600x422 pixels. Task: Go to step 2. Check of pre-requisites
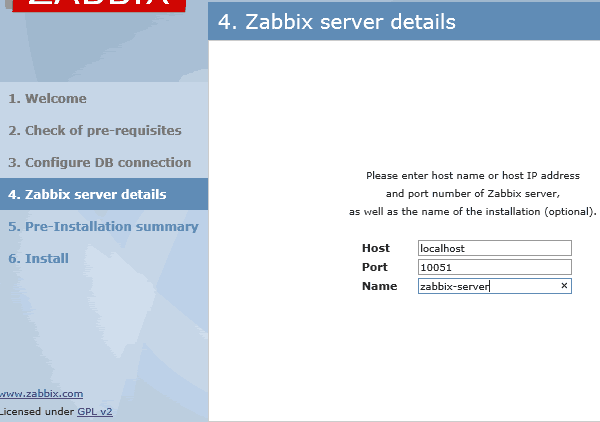(x=95, y=130)
